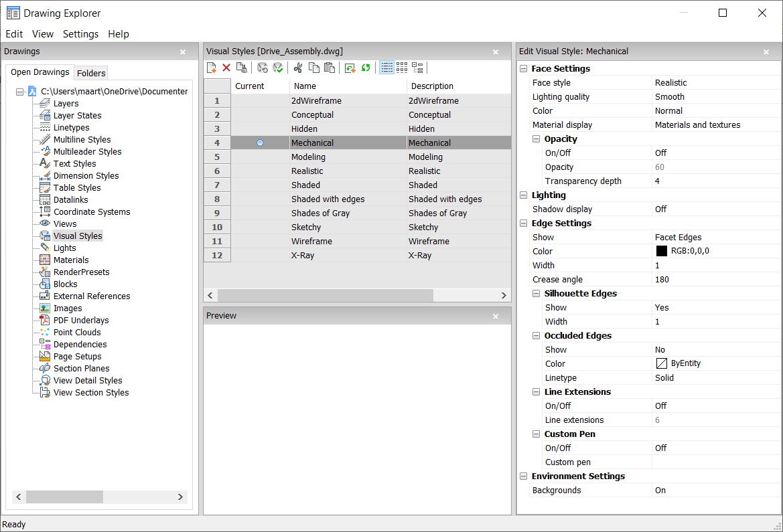Click the visual styles horizontal scrollbar right arrow
Viewport: 783px width, 532px height.
click(504, 295)
